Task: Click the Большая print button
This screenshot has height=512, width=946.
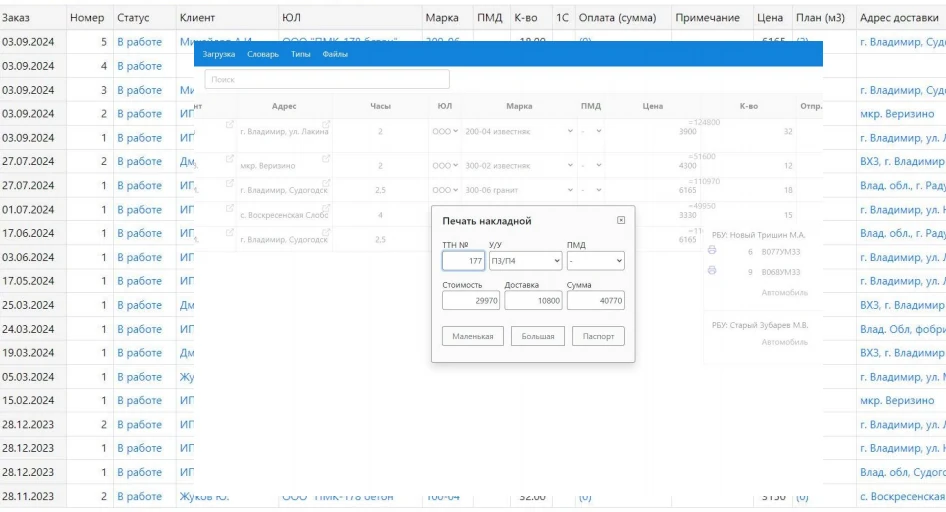Action: click(x=538, y=337)
